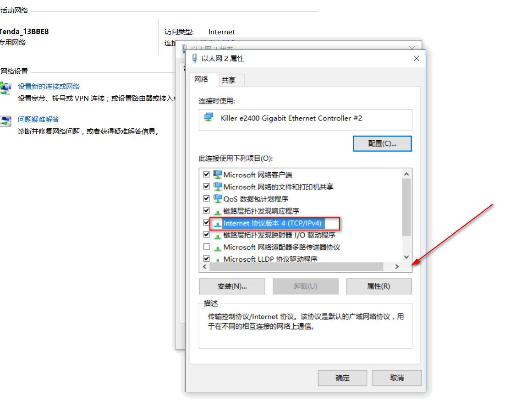Click the vertical scrollbar thumb in list
Viewport: 532px width, 401px height.
coord(406,207)
